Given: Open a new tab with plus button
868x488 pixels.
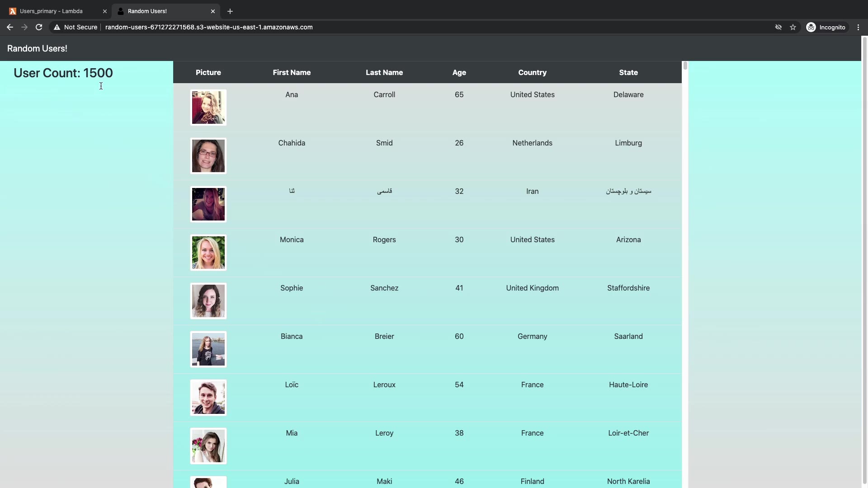Looking at the screenshot, I should pyautogui.click(x=230, y=11).
